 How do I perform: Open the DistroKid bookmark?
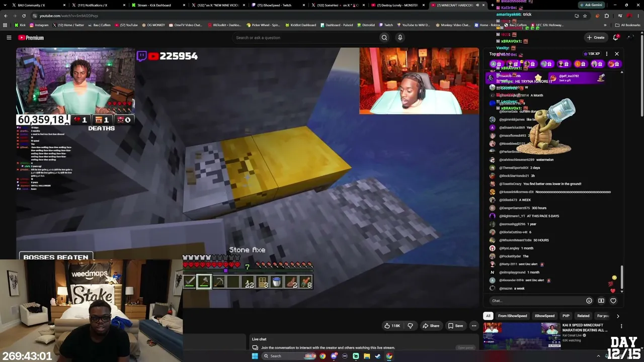point(367,25)
